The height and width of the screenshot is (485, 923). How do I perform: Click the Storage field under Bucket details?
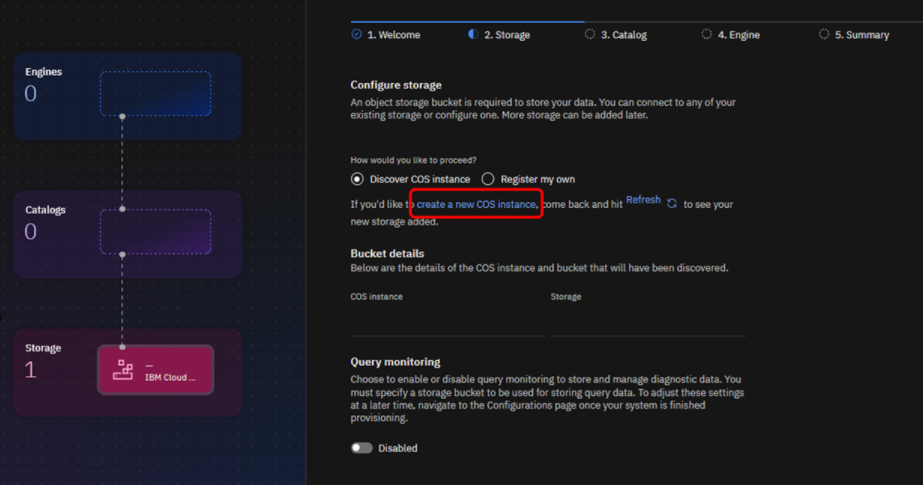pyautogui.click(x=647, y=322)
